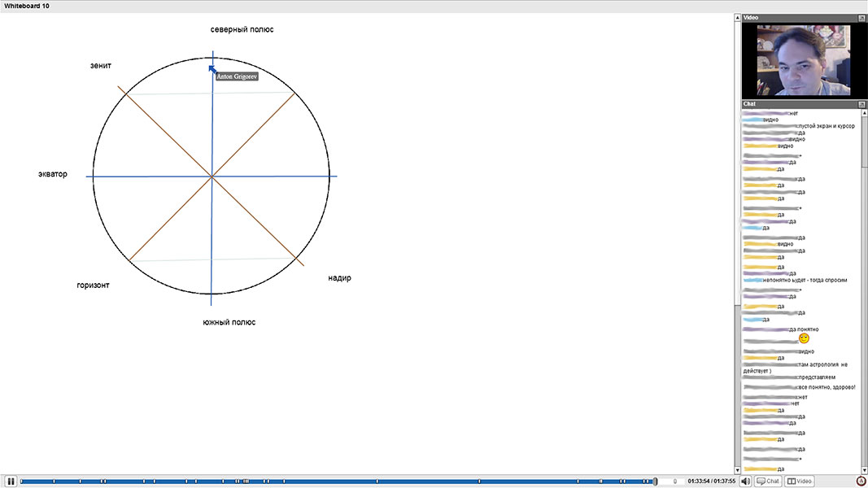Click the Chat panel title bar

(797, 104)
